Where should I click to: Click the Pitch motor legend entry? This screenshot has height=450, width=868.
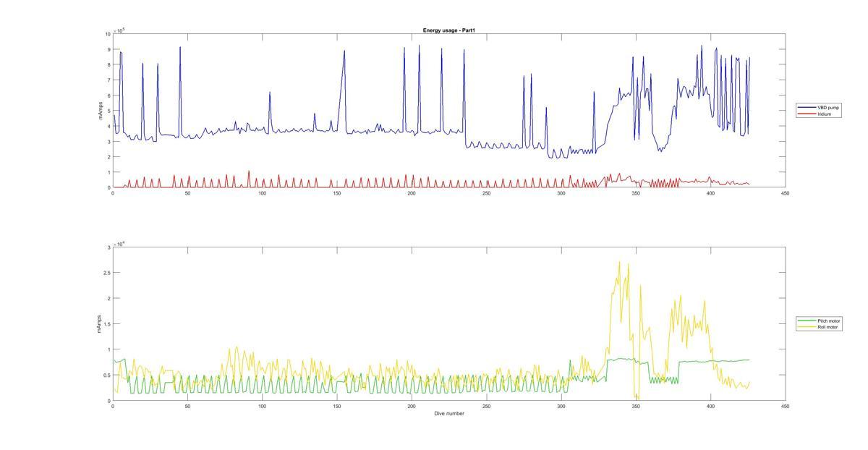click(820, 320)
